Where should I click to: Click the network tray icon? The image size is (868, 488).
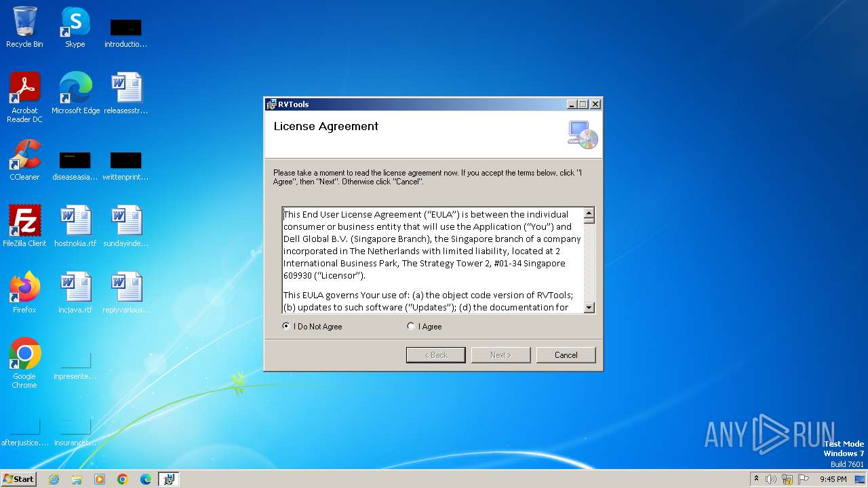(x=787, y=479)
